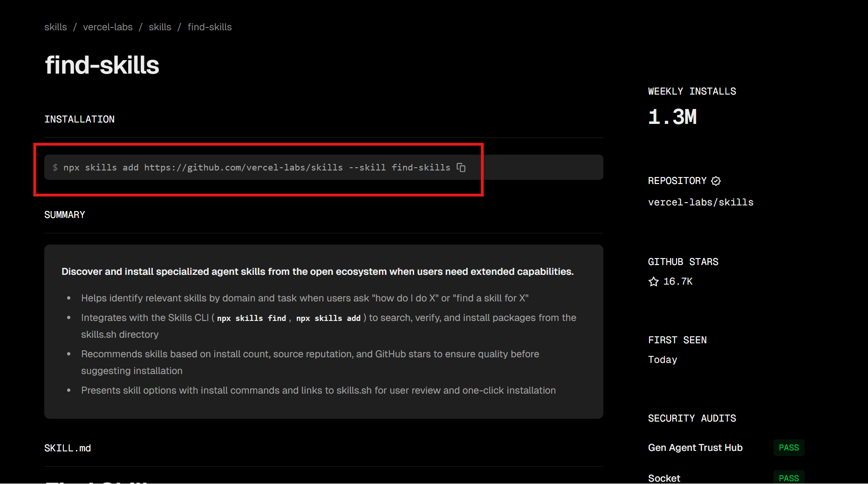
Task: Click the 1.3M weekly installs value
Action: click(672, 117)
